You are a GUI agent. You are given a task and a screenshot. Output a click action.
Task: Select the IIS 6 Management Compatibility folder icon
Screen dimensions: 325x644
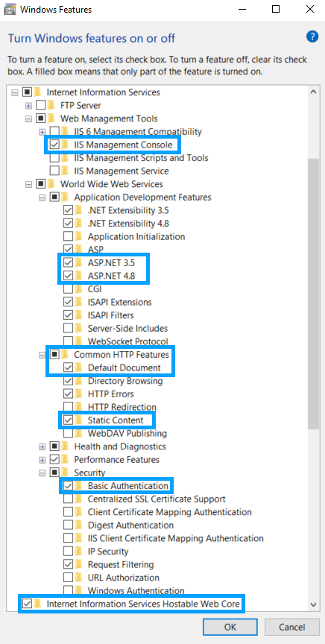tap(65, 131)
